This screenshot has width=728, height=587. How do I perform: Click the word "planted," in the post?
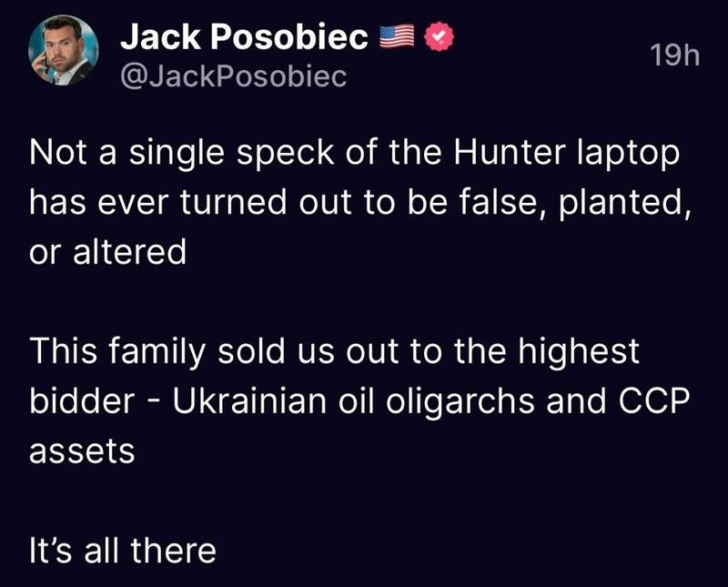(x=625, y=204)
